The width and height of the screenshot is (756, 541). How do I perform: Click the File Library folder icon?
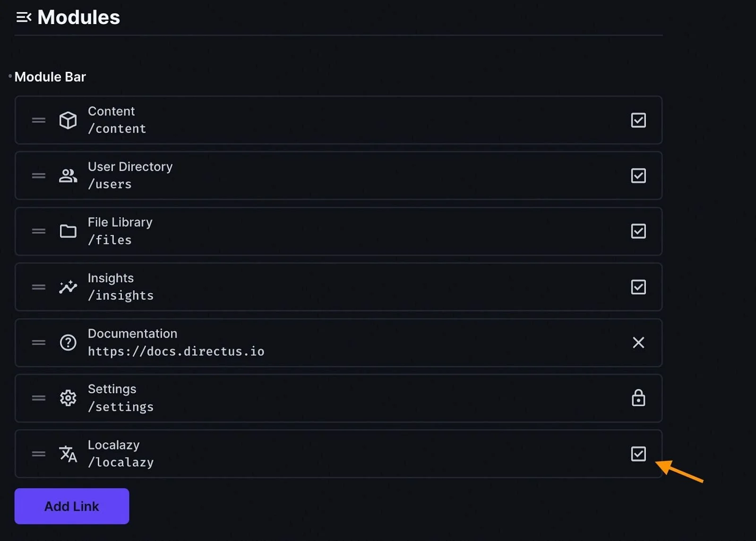(68, 231)
